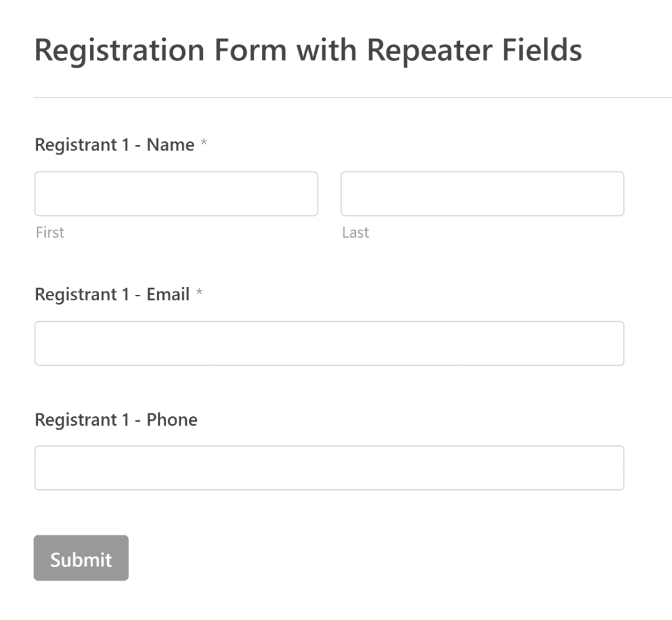
Task: Select the Registrant 1 - Email input box
Action: coord(329,343)
